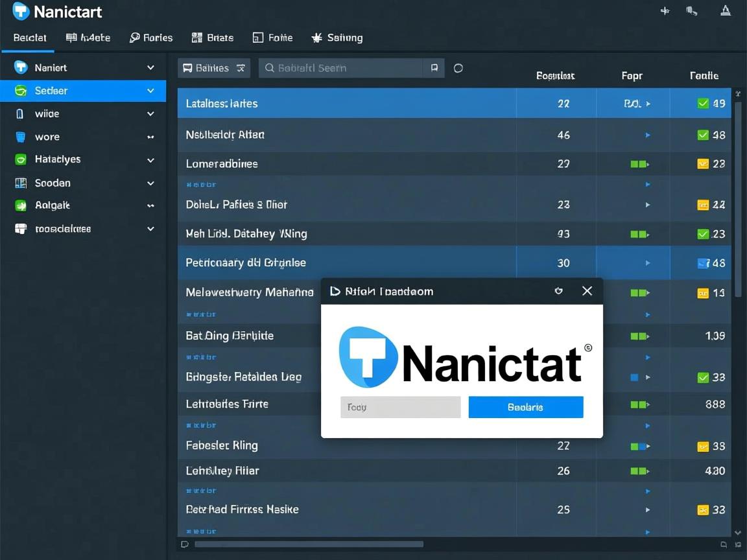
Task: Switch to the Saiiung tab
Action: [x=337, y=38]
